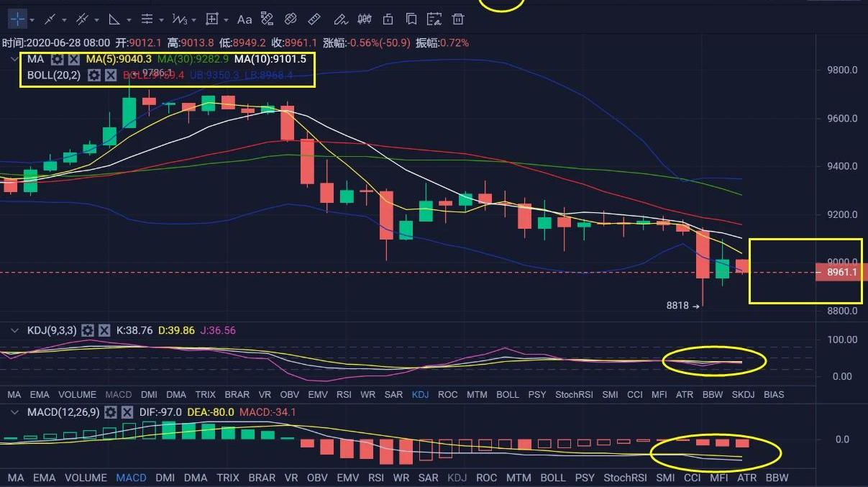Screen dimensions: 868x487
Task: Remove the KDJ(9,3,3) indicator with X
Action: pos(104,331)
